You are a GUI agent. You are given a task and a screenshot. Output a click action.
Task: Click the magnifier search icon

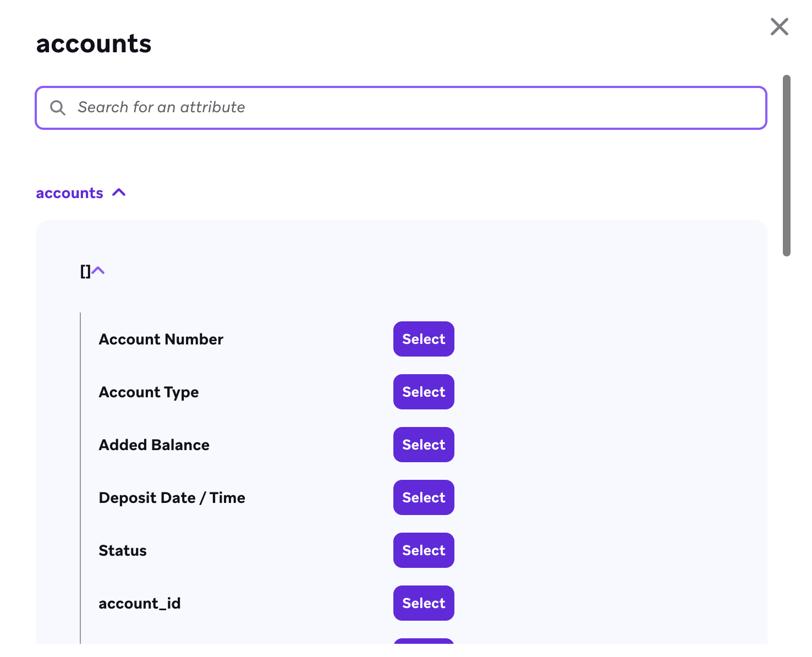[58, 108]
